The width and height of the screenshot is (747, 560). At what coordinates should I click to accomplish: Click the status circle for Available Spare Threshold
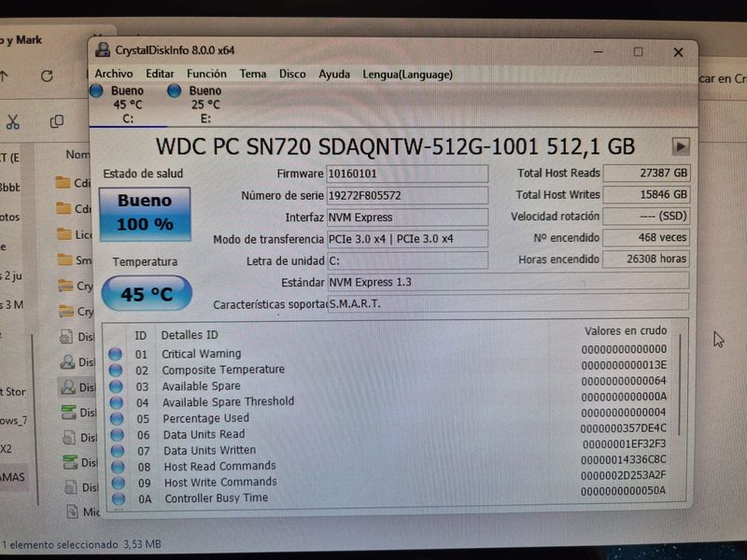116,402
